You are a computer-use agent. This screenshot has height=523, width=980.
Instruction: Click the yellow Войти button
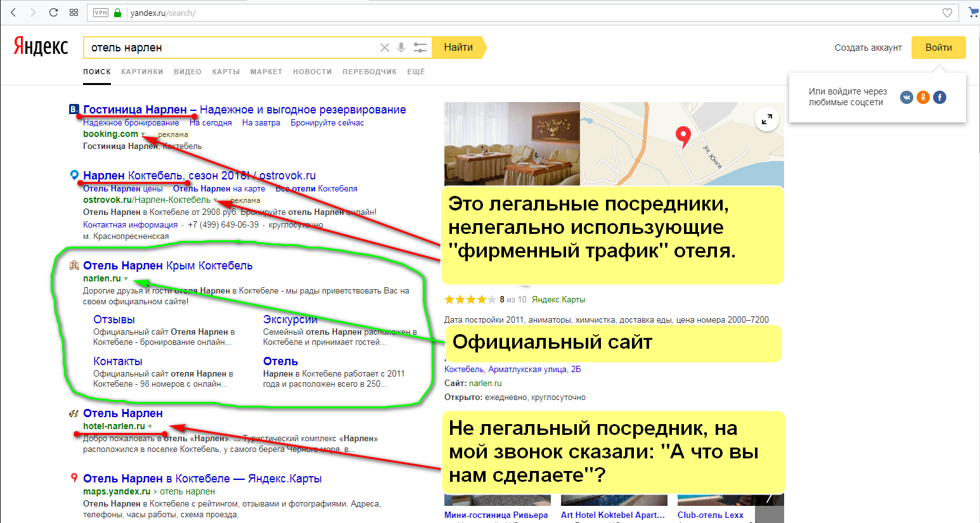click(938, 48)
